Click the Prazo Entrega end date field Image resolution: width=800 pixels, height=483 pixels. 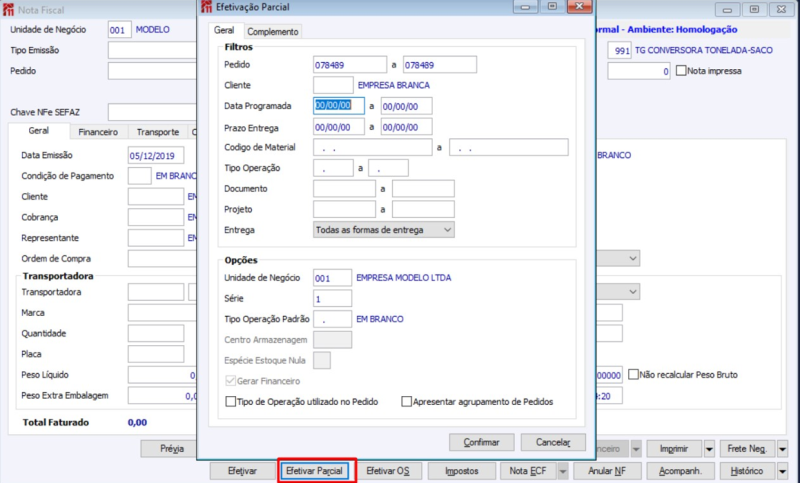(407, 127)
